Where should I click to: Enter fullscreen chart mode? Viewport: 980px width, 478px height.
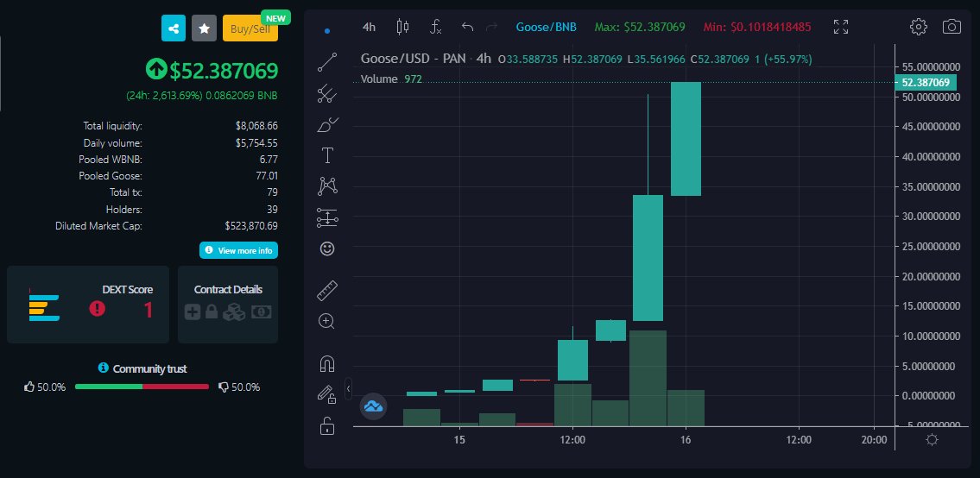tap(841, 27)
